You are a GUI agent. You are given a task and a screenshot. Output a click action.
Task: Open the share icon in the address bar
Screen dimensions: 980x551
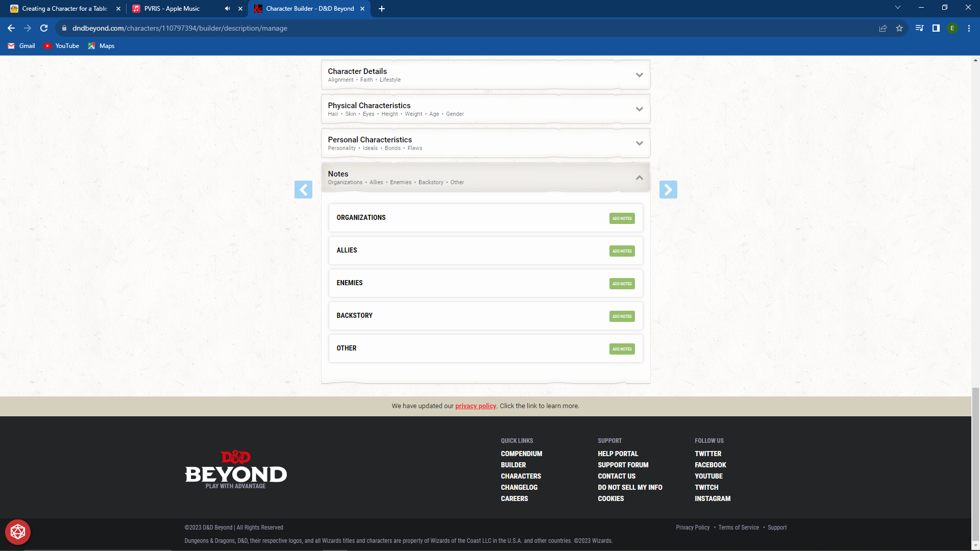pos(883,29)
